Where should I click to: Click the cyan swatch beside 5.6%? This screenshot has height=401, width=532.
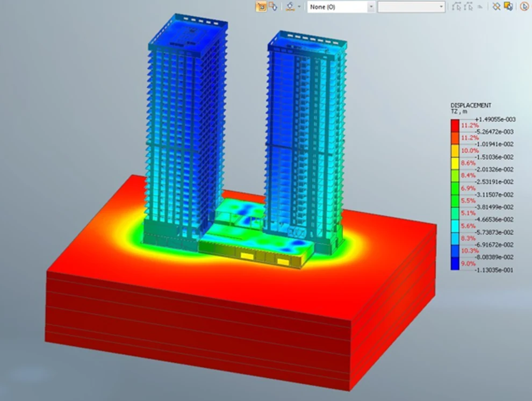(x=455, y=226)
